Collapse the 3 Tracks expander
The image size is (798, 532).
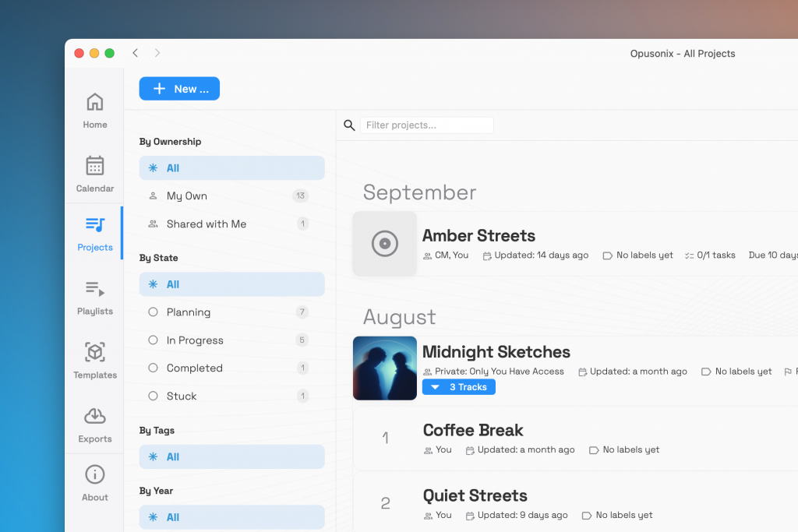[x=458, y=387]
